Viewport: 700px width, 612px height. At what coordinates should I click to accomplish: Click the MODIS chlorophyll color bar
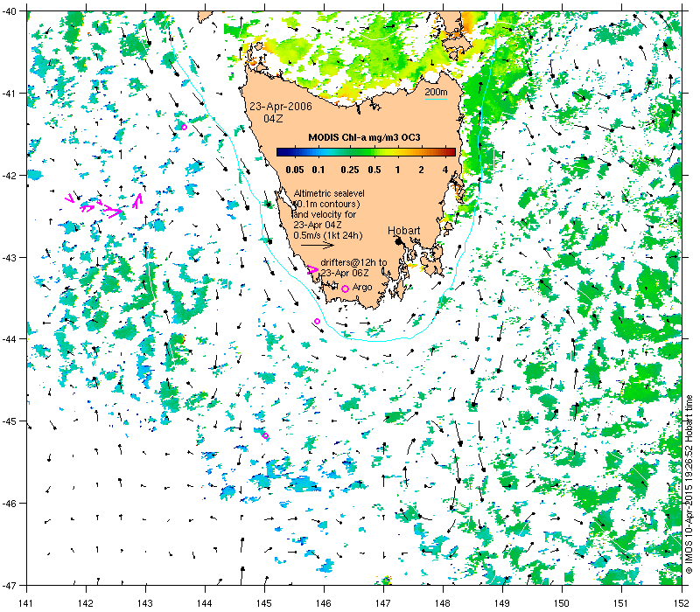click(366, 152)
